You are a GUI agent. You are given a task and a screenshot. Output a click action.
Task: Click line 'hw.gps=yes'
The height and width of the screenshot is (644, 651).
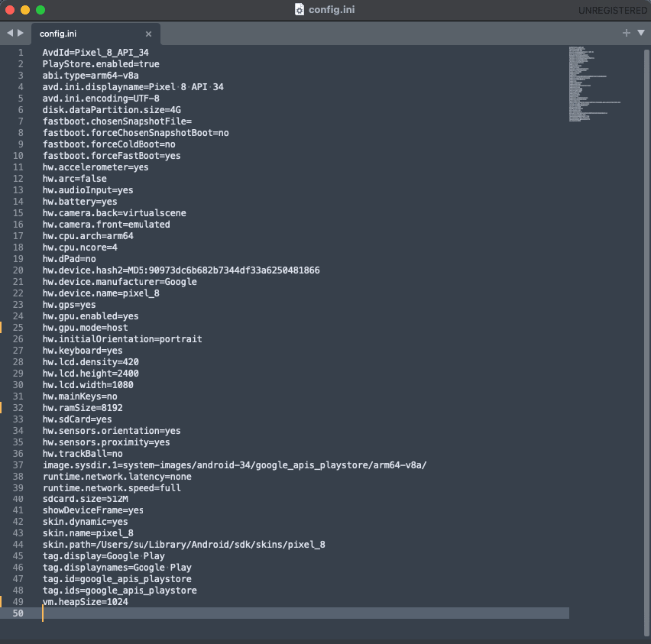click(x=70, y=305)
